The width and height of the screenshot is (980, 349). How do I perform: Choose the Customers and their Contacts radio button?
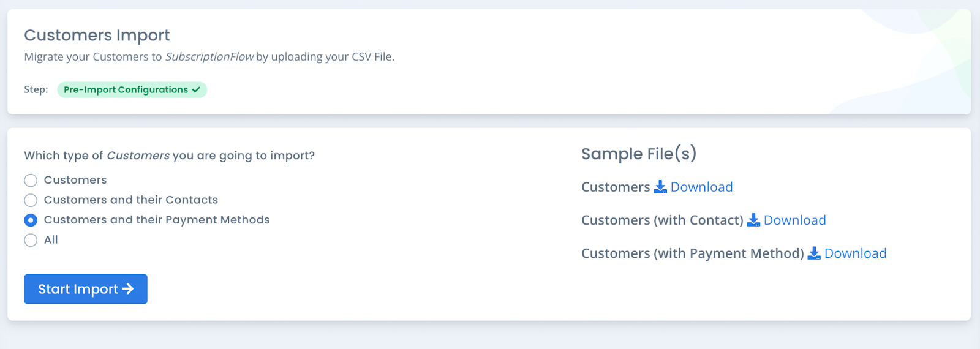[x=31, y=200]
